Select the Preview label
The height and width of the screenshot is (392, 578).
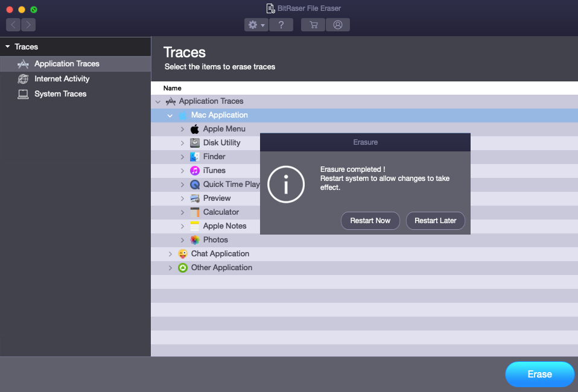click(x=217, y=198)
